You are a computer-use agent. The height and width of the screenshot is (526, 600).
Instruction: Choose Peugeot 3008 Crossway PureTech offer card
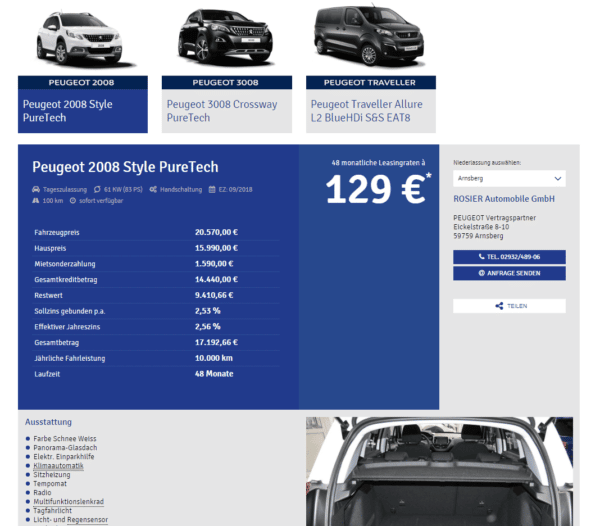point(227,111)
